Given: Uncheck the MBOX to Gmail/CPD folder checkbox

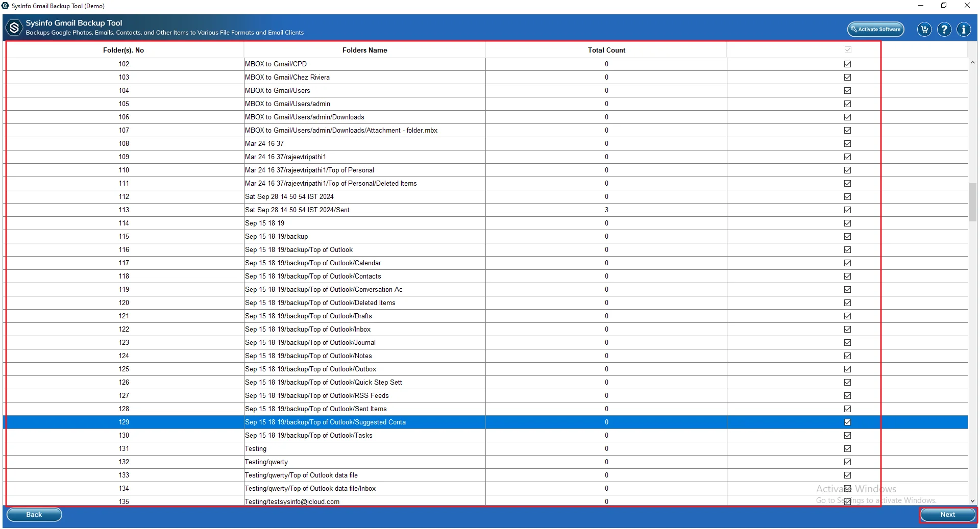Looking at the screenshot, I should pos(848,64).
